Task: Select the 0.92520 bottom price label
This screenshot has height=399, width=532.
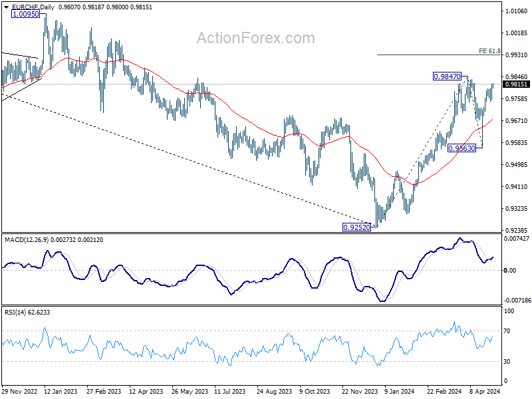Action: tap(356, 227)
